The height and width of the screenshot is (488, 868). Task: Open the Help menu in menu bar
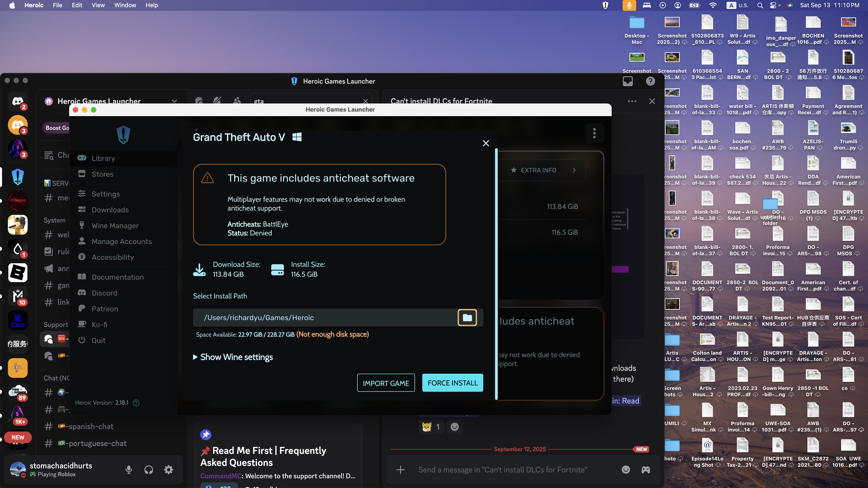click(x=151, y=5)
